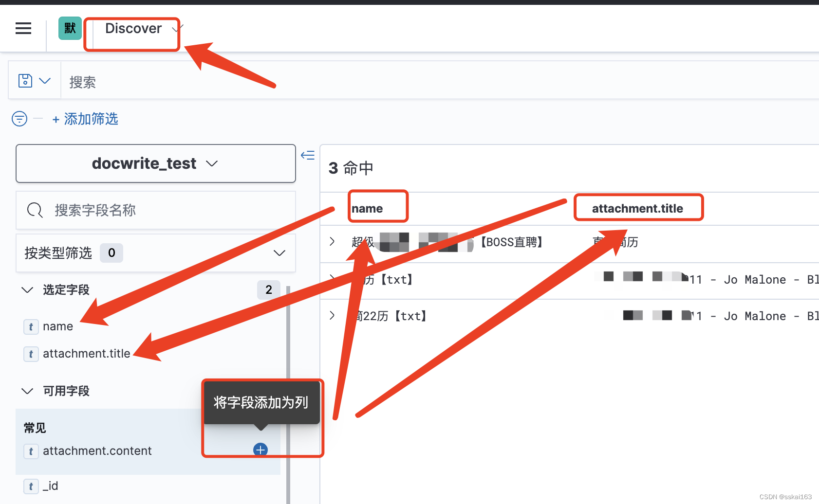Expand the third document row

pos(332,315)
